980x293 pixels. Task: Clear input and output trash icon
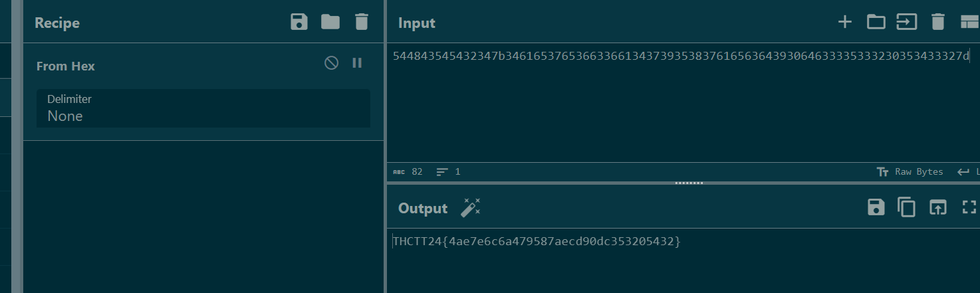(937, 22)
